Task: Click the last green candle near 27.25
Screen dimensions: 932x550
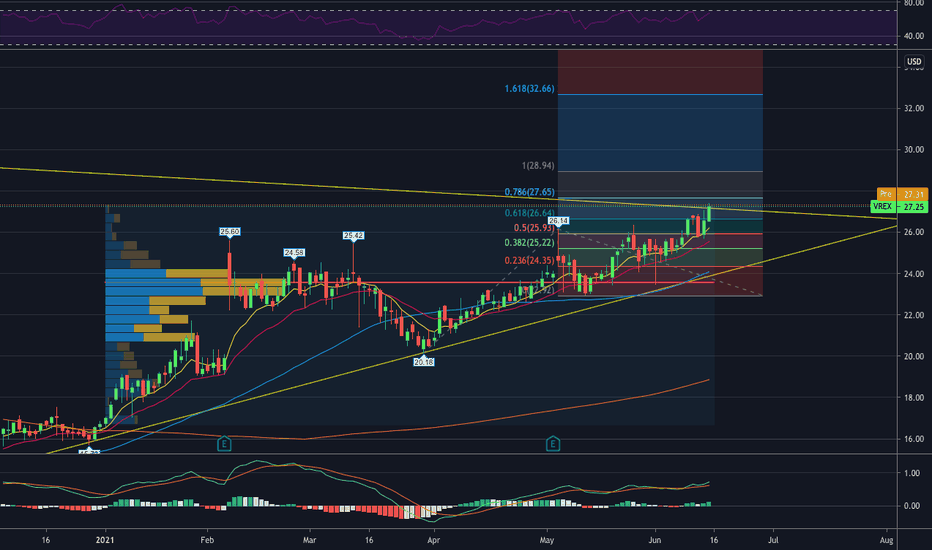Action: pos(709,213)
